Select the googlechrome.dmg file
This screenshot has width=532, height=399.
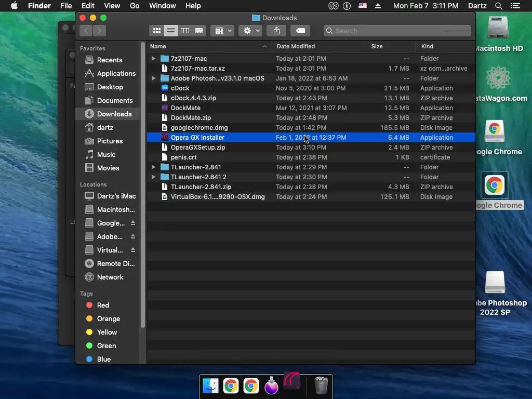pos(311,128)
